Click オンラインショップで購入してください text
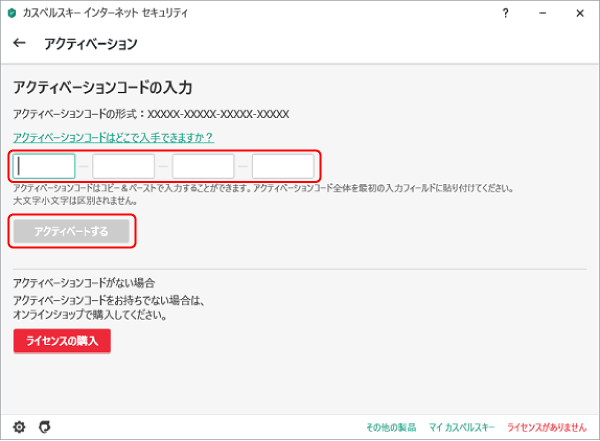This screenshot has width=600, height=441. point(90,315)
